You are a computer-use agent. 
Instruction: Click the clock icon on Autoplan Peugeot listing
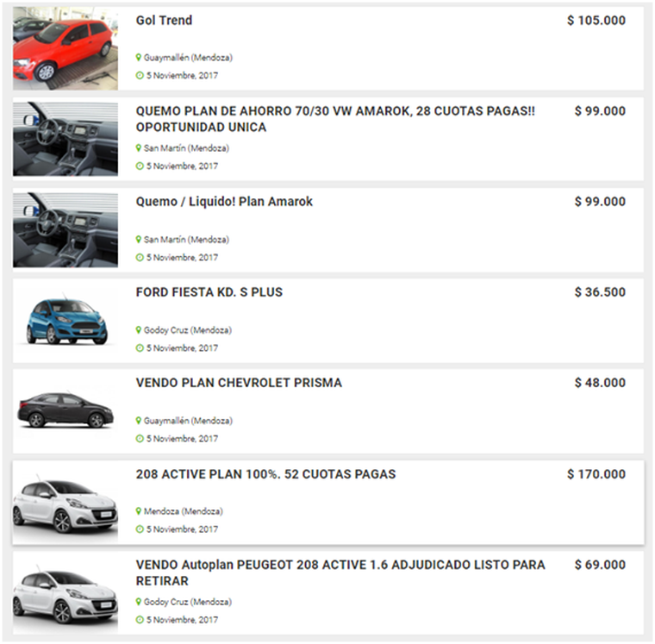pos(140,620)
